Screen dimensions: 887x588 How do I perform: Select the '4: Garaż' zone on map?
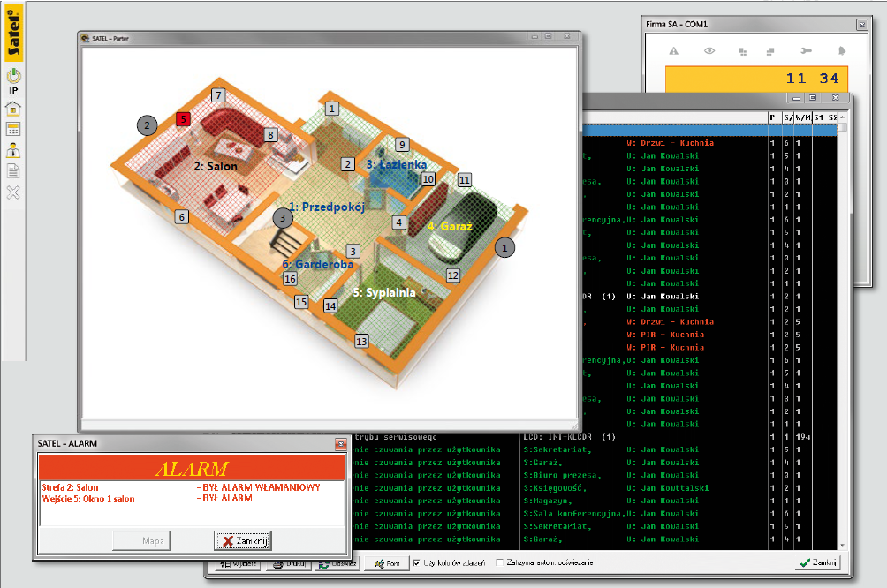[x=450, y=226]
